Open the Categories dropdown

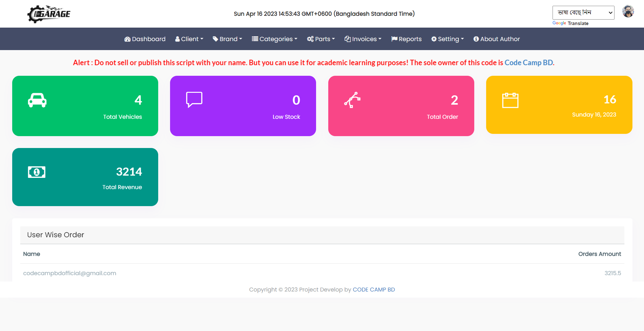(274, 39)
